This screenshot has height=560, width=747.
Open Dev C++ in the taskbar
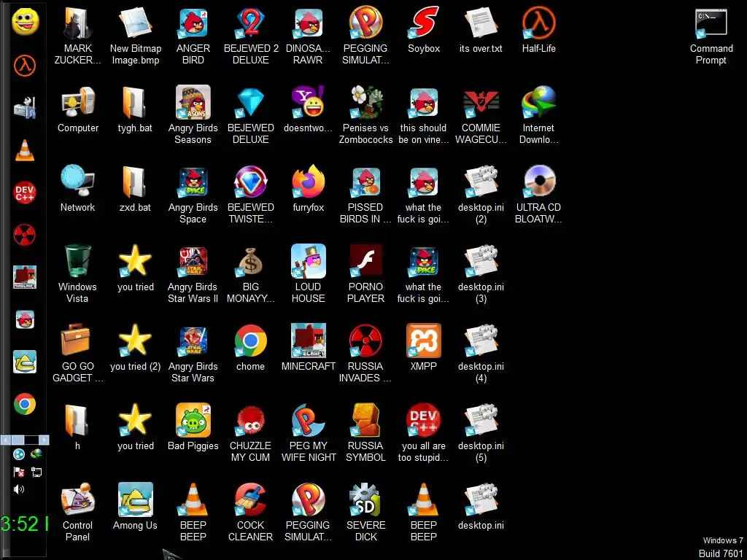pos(25,192)
